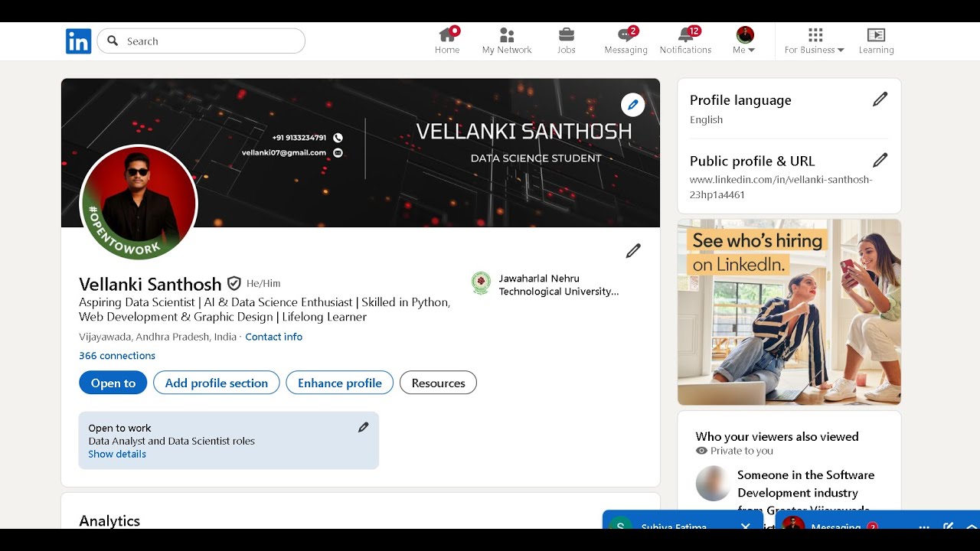This screenshot has height=551, width=980.
Task: Edit Profile language with the pencil
Action: [x=880, y=99]
